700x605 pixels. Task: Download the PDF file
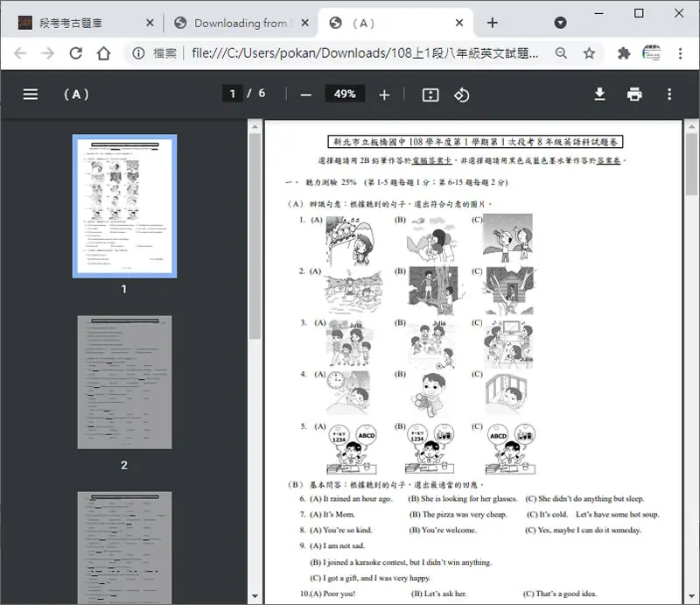click(599, 95)
